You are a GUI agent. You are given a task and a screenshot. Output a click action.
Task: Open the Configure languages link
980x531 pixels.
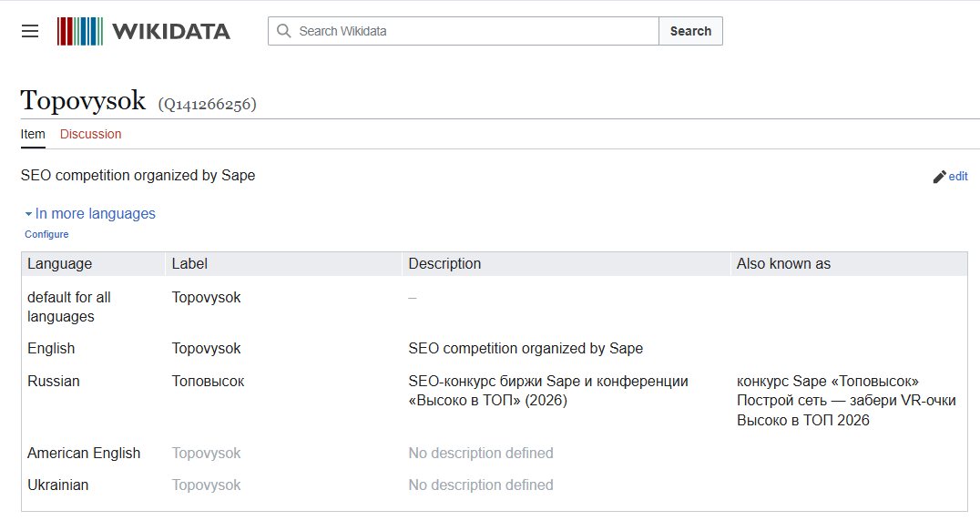pyautogui.click(x=46, y=234)
